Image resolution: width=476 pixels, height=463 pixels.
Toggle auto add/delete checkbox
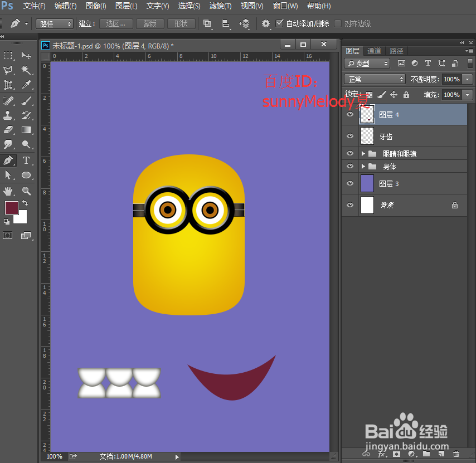[279, 23]
